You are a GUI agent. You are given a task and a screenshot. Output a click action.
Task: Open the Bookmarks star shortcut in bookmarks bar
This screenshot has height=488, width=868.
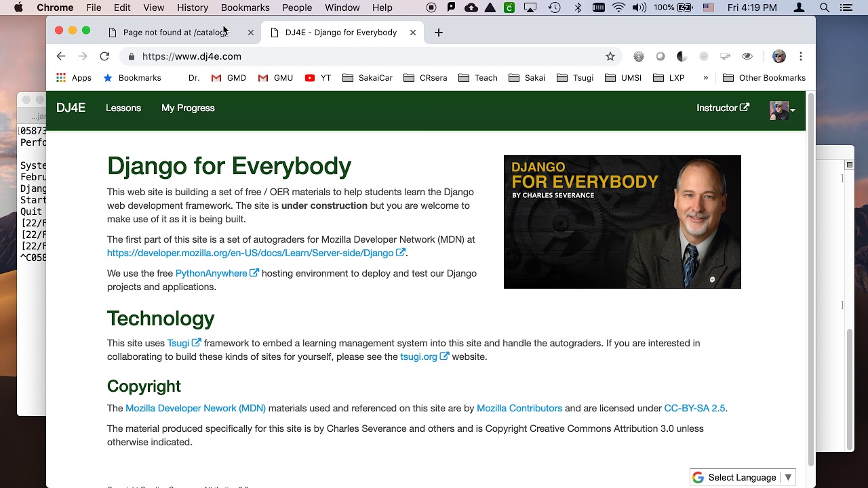[132, 78]
